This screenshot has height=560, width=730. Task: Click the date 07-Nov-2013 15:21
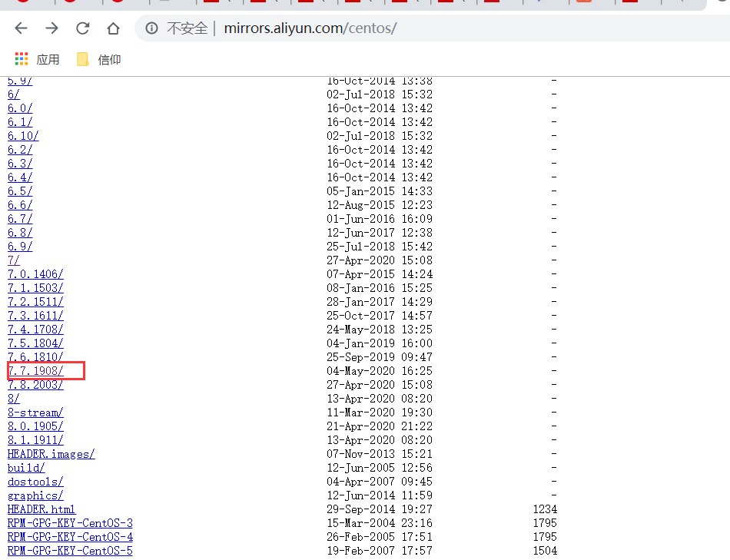tap(380, 454)
